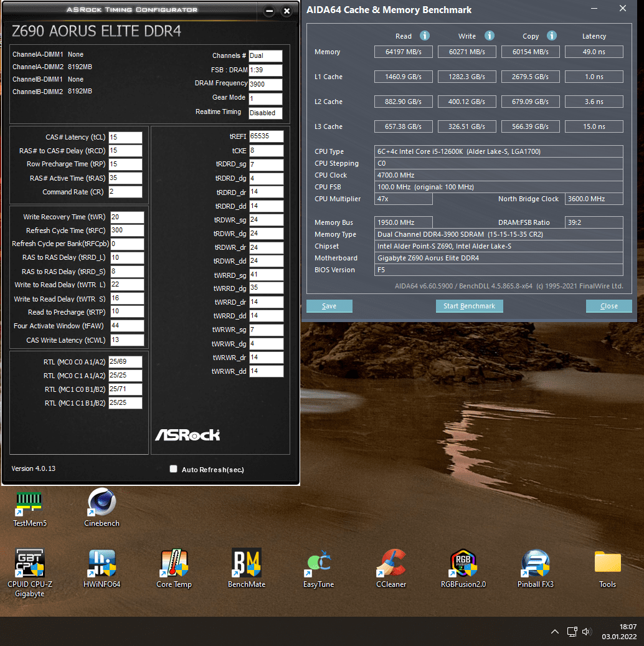This screenshot has width=644, height=646.
Task: Click the tWRRD_sg value field
Action: 266,275
